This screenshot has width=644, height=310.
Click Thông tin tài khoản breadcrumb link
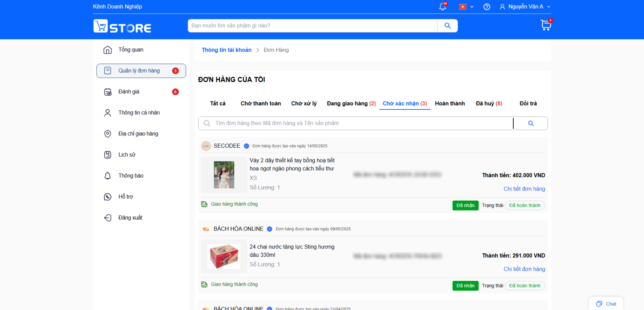point(227,50)
